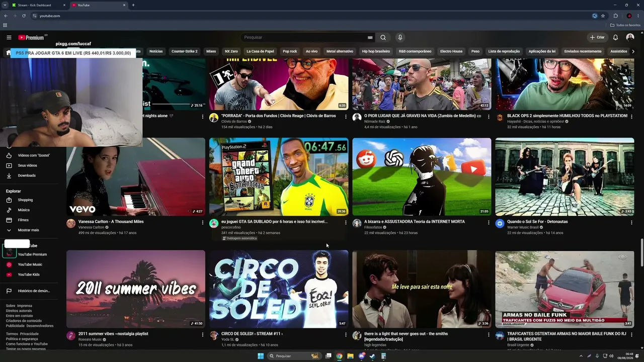
Task: Open options for Vanessa Carlton video
Action: (x=203, y=222)
